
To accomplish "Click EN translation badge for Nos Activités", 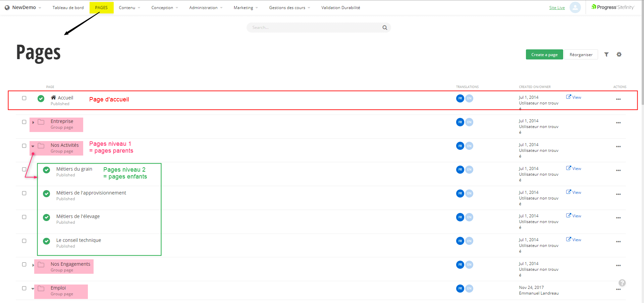I will click(x=469, y=146).
